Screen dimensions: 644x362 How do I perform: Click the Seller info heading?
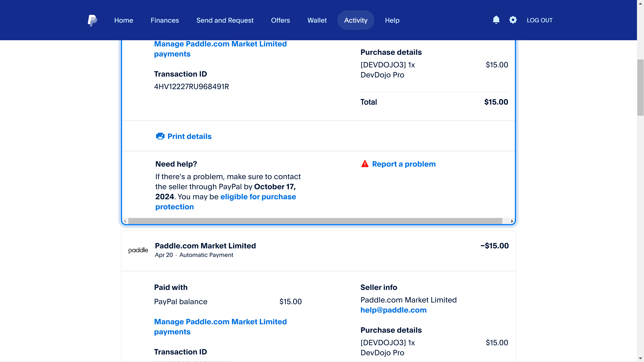pyautogui.click(x=379, y=287)
